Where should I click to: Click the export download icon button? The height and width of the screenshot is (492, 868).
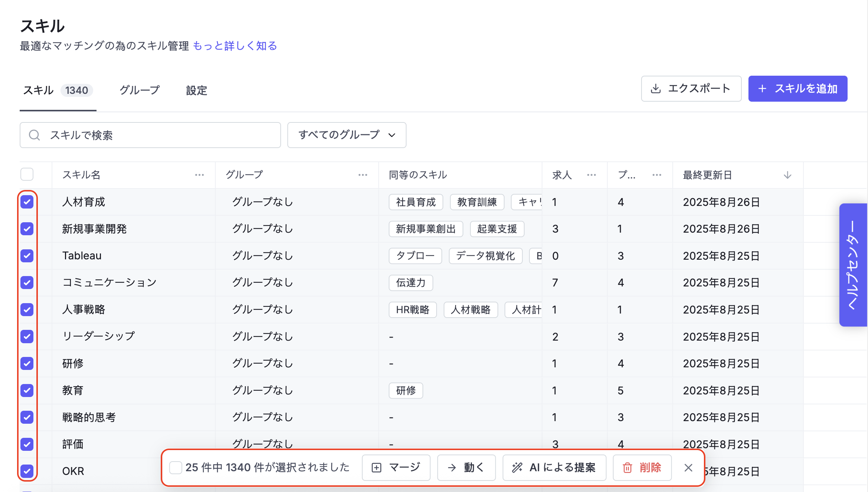[x=691, y=89]
